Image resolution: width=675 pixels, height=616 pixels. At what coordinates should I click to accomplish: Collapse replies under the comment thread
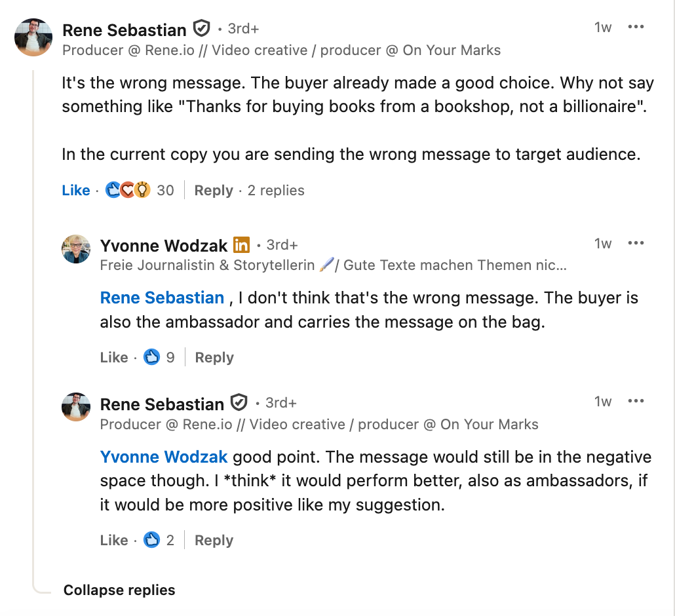pyautogui.click(x=119, y=590)
